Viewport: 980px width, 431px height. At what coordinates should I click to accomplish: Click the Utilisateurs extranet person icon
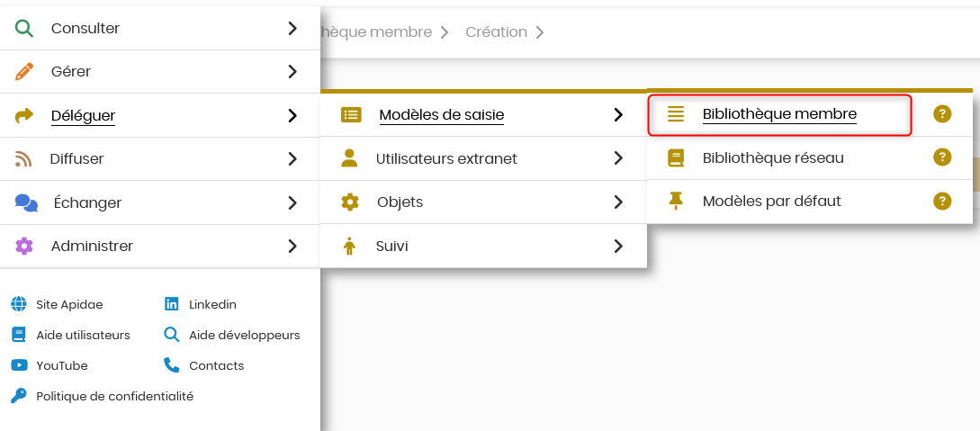point(349,158)
